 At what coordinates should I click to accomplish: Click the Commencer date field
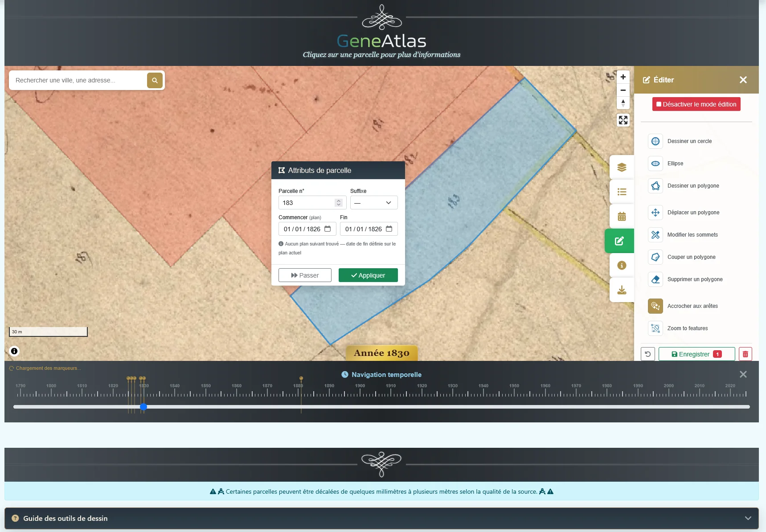click(x=307, y=229)
